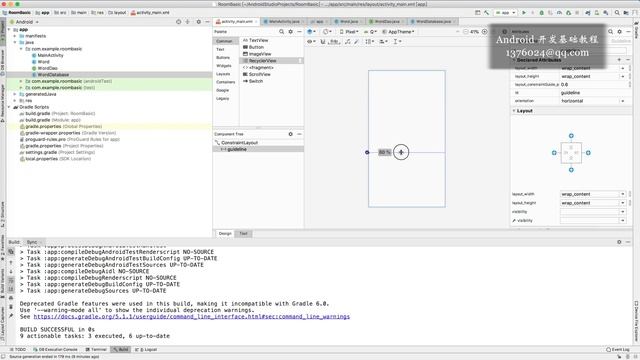The width and height of the screenshot is (640, 360).
Task: Search attributes with magnifier icon
Action: click(611, 31)
